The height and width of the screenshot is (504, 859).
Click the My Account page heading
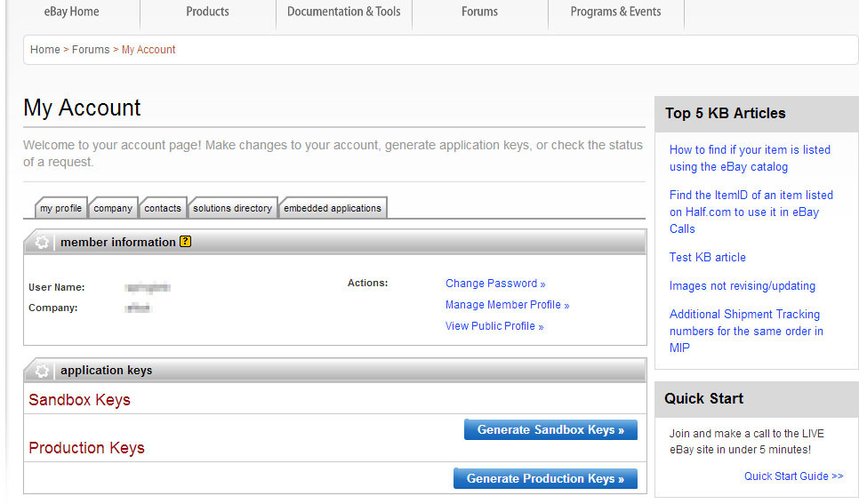82,108
